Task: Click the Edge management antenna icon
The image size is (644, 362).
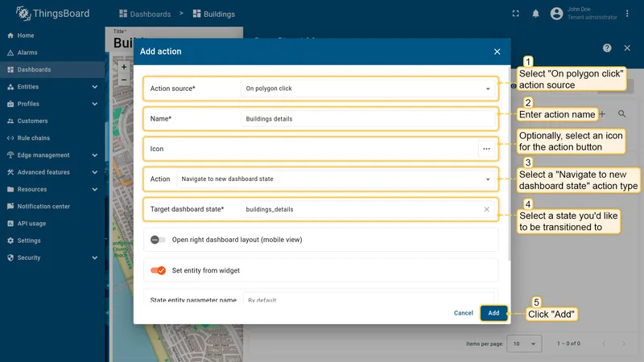Action: click(10, 155)
